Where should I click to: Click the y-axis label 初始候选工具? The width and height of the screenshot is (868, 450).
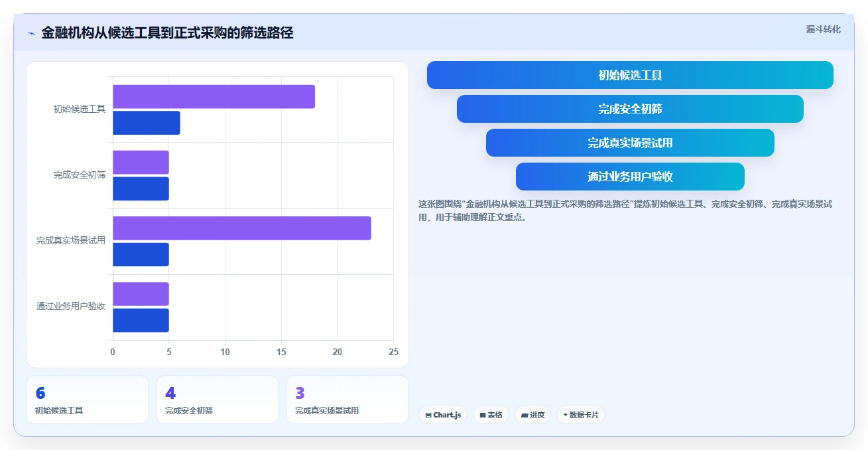pos(80,109)
